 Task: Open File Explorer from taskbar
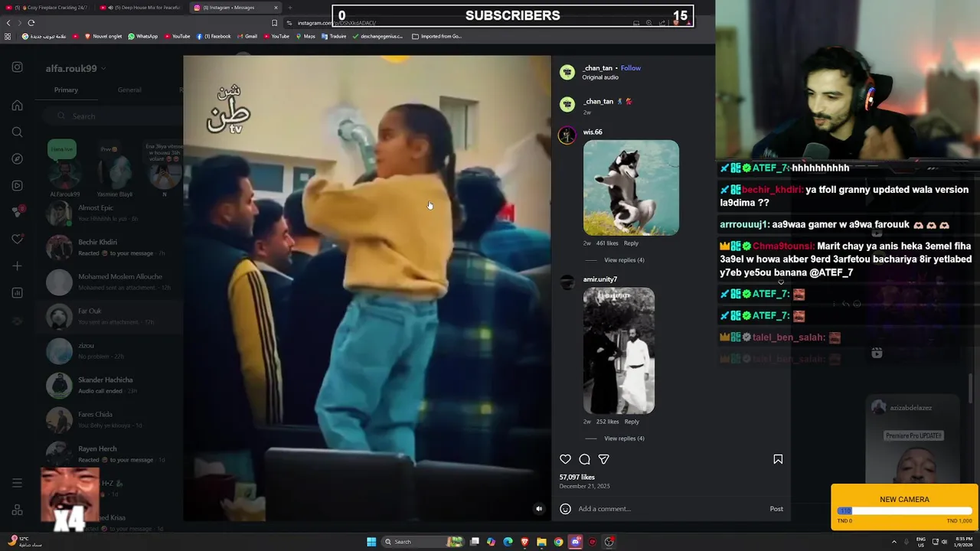pos(541,542)
